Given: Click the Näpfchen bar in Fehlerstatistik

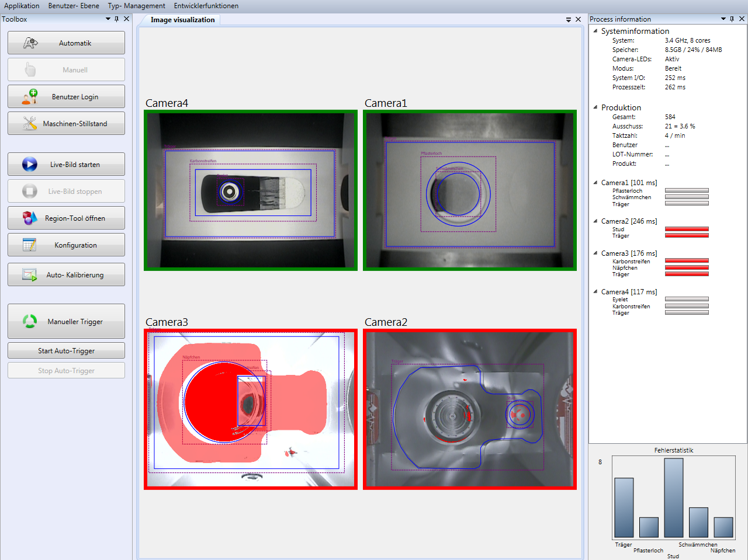Looking at the screenshot, I should [x=723, y=527].
